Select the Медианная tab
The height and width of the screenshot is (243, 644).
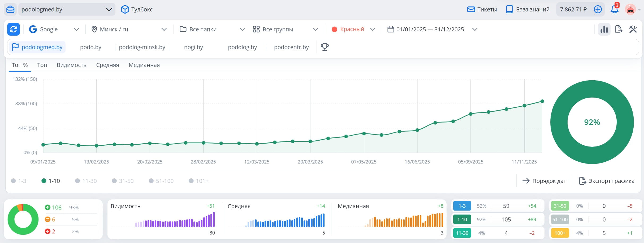pyautogui.click(x=144, y=65)
